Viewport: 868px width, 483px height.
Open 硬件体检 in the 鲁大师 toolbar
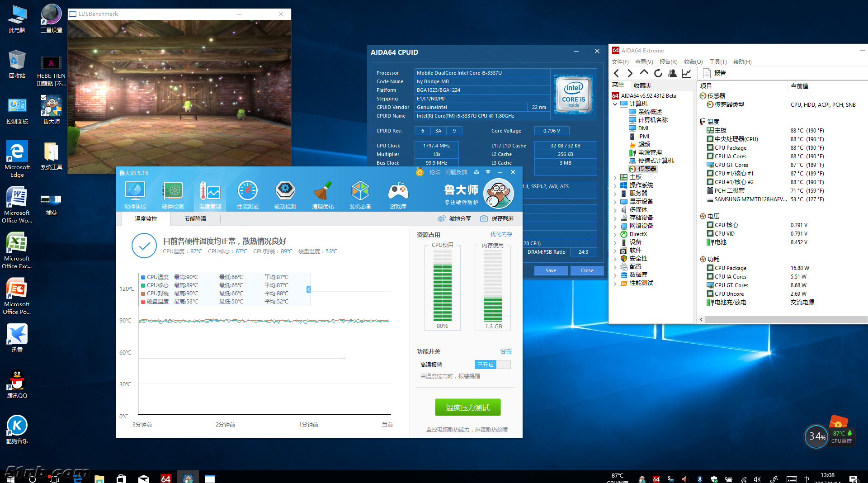point(135,195)
